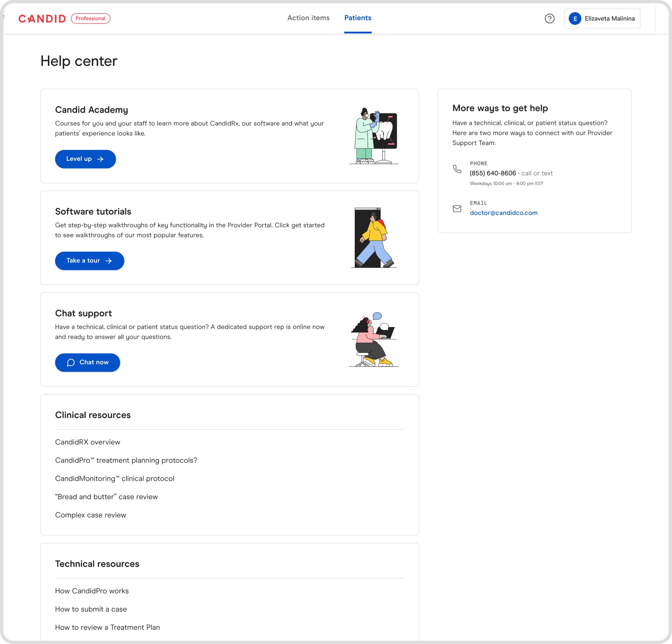Screen dimensions: 672x644
Task: Start the tour with Take a tour
Action: click(x=90, y=261)
